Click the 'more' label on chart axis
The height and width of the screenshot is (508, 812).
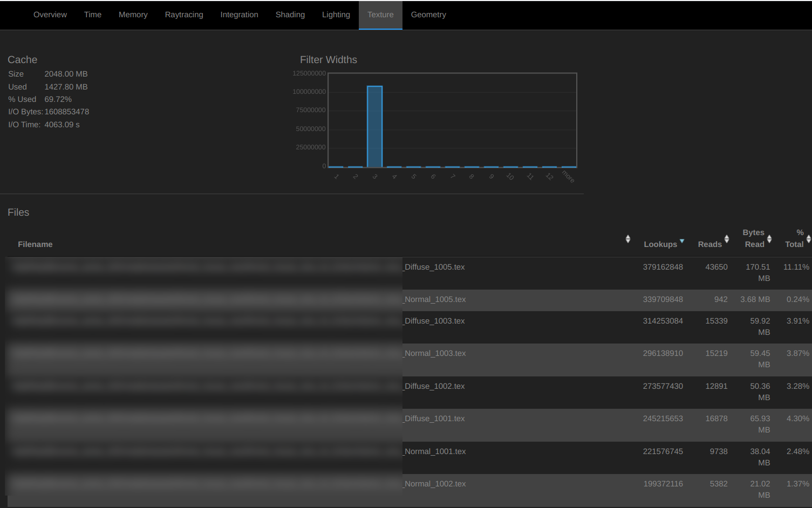(x=568, y=176)
